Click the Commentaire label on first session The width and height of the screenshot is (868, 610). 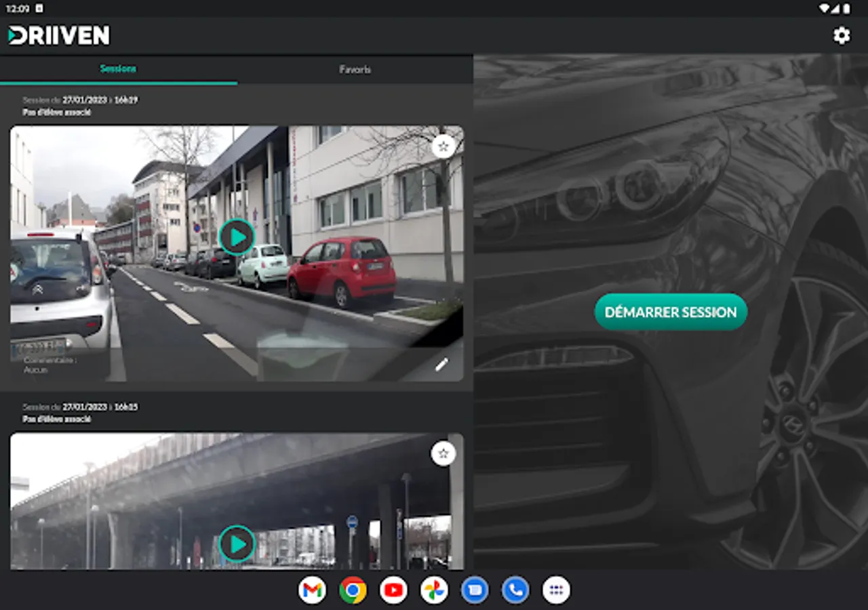click(x=50, y=361)
